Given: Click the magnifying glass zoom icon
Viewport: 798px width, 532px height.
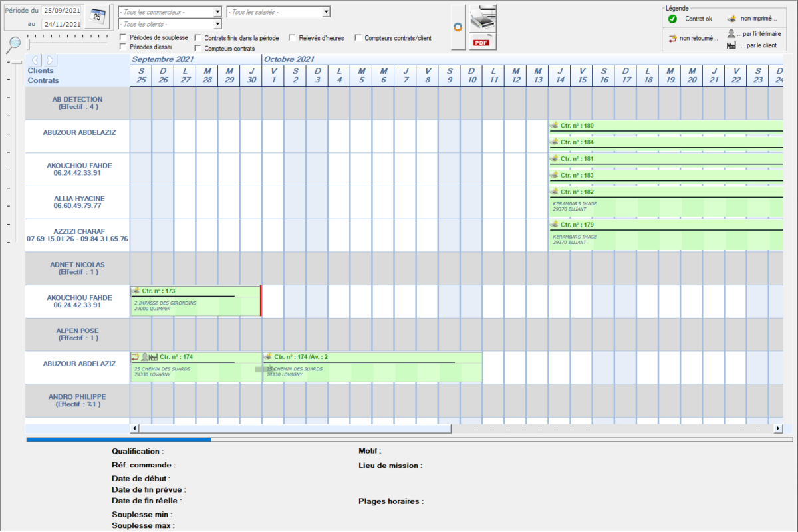Looking at the screenshot, I should coord(13,45).
